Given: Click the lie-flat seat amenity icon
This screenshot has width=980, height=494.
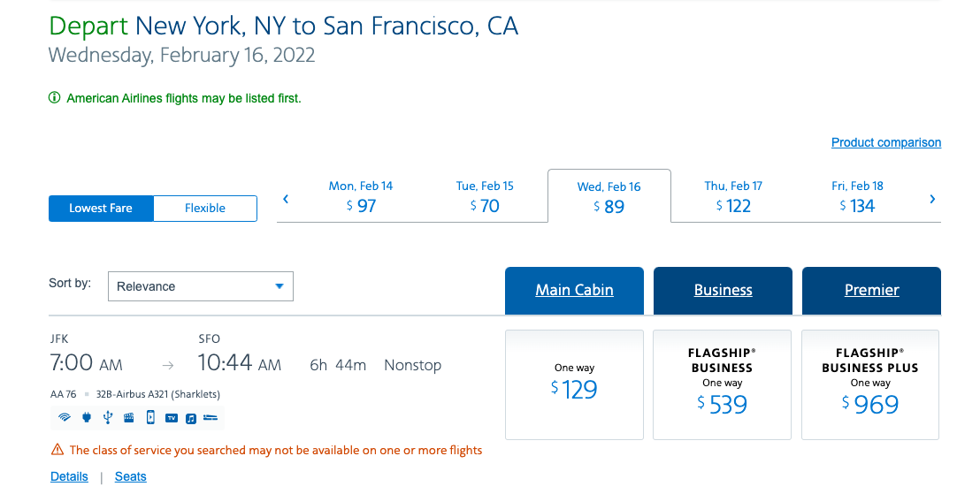Looking at the screenshot, I should (x=211, y=417).
